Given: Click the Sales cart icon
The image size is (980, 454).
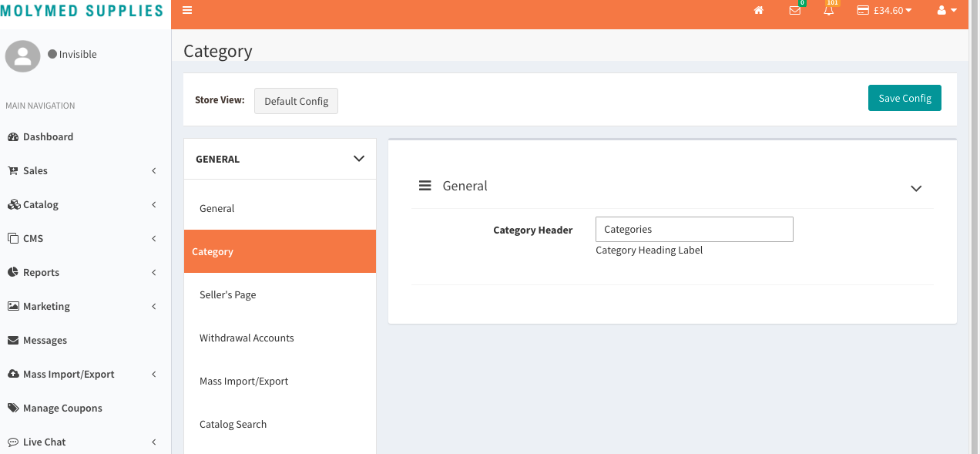Looking at the screenshot, I should tap(13, 170).
